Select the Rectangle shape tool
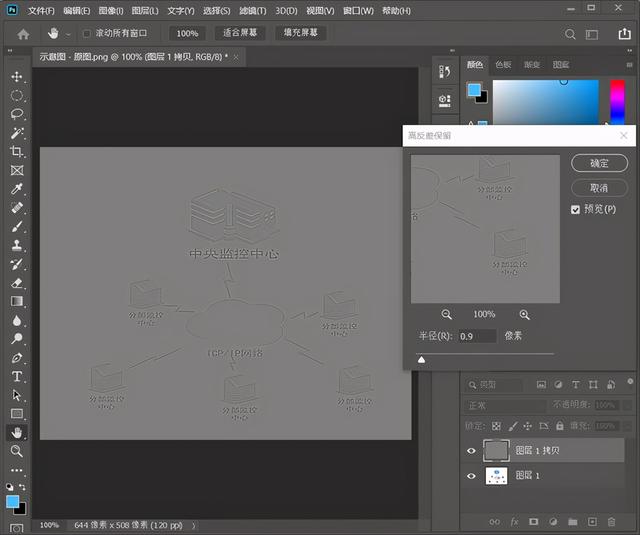The width and height of the screenshot is (640, 535). coord(17,413)
